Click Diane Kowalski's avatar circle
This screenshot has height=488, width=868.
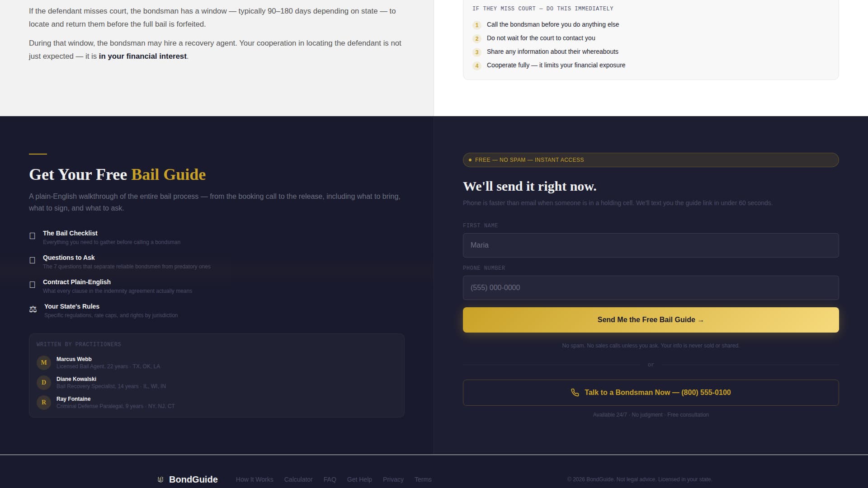click(x=44, y=382)
